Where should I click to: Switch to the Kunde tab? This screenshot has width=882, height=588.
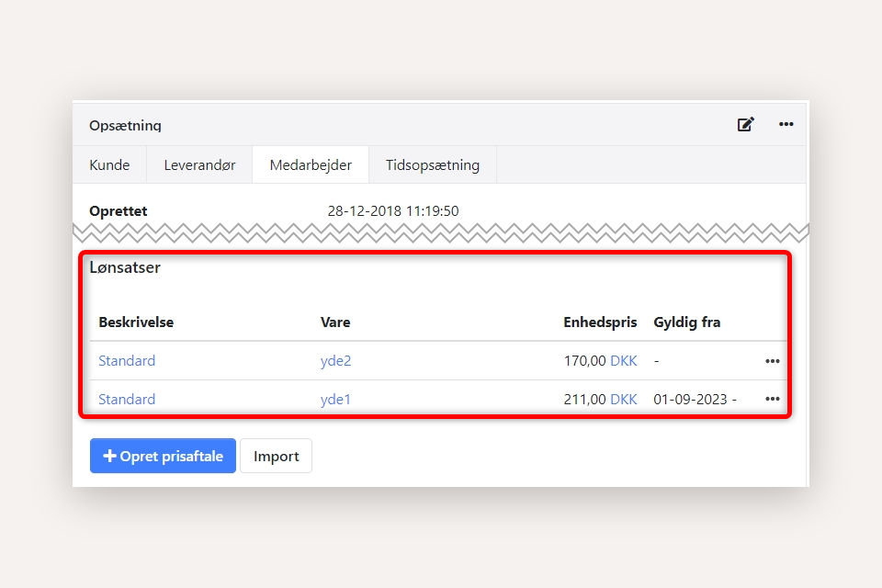(109, 165)
